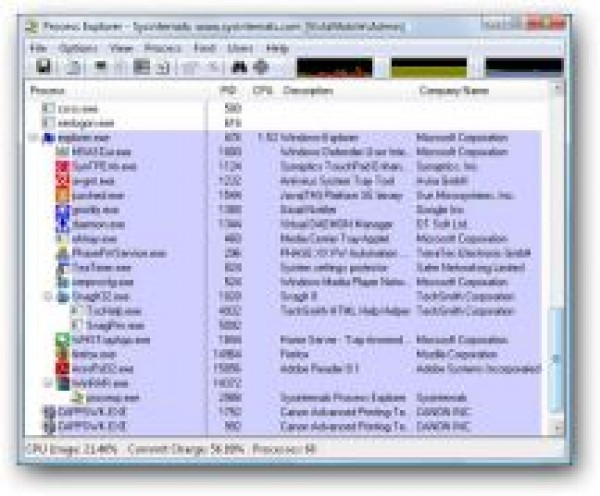The height and width of the screenshot is (496, 600).
Task: Click the red Adobe Reader AcroRd32 icon
Action: click(x=63, y=369)
